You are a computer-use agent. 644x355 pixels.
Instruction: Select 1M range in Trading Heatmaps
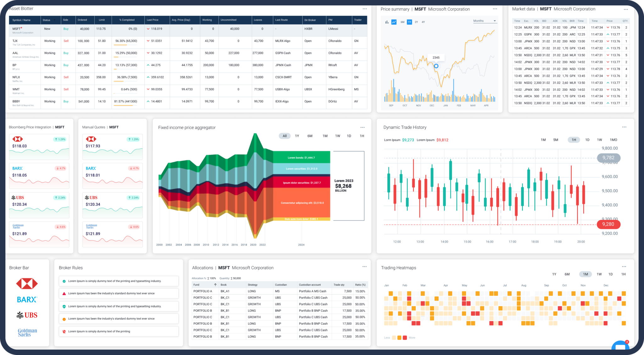(586, 274)
